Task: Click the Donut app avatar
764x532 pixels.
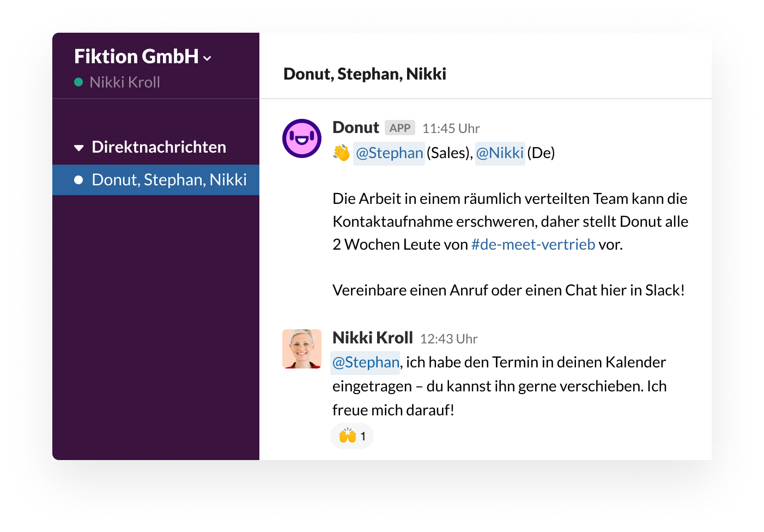Action: tap(302, 138)
